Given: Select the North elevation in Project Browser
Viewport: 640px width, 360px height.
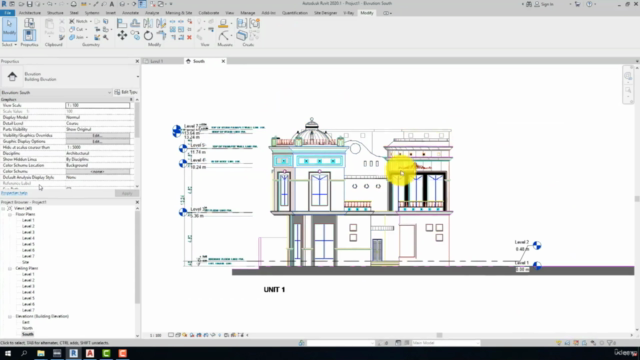Looking at the screenshot, I should (x=27, y=328).
